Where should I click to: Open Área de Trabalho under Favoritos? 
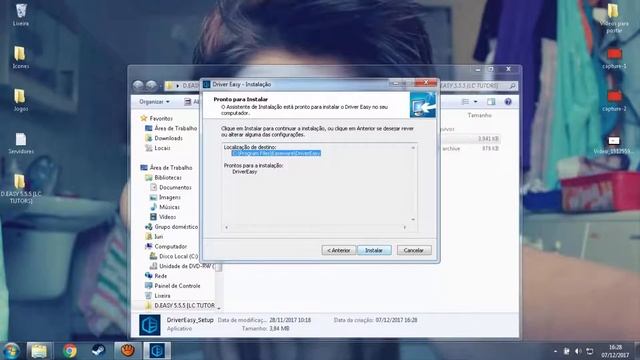pos(171,128)
